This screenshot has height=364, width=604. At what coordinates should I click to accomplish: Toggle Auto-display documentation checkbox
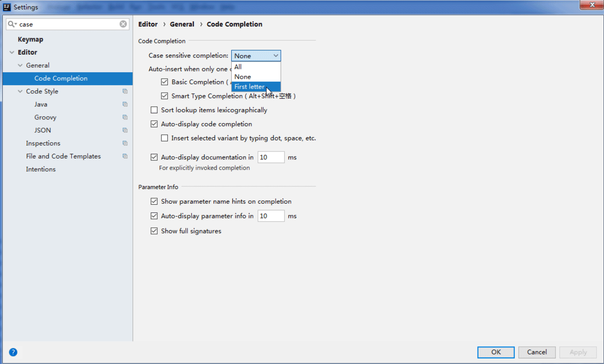click(x=154, y=158)
